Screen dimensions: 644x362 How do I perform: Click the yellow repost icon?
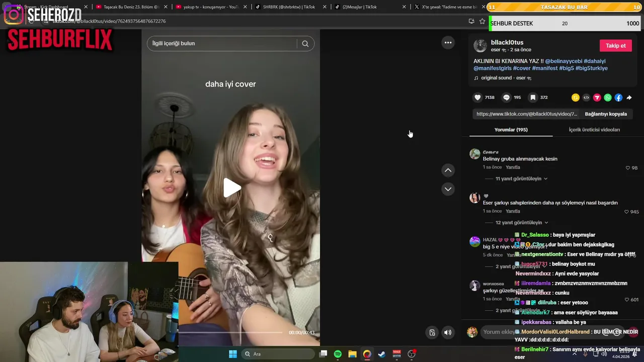576,98
